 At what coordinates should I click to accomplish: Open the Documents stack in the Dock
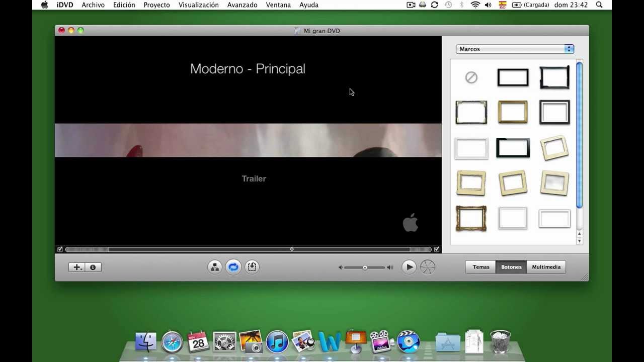[474, 342]
